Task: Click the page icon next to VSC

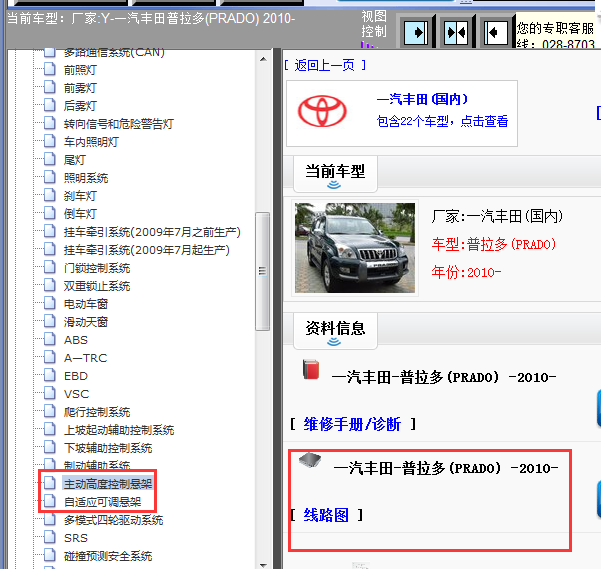Action: click(49, 394)
